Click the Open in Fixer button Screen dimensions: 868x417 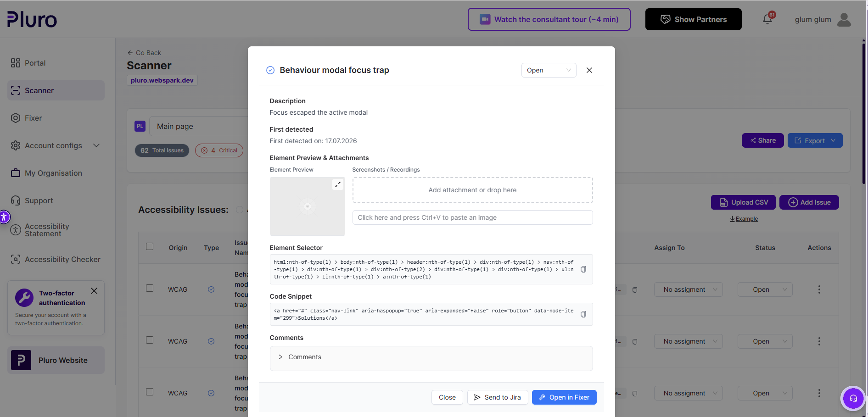coord(564,397)
